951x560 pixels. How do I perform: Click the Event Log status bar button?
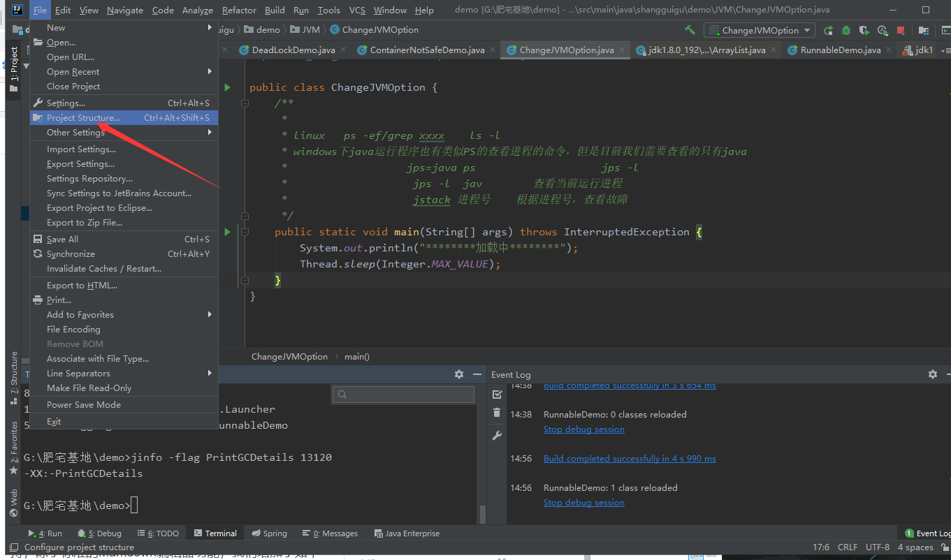click(927, 533)
